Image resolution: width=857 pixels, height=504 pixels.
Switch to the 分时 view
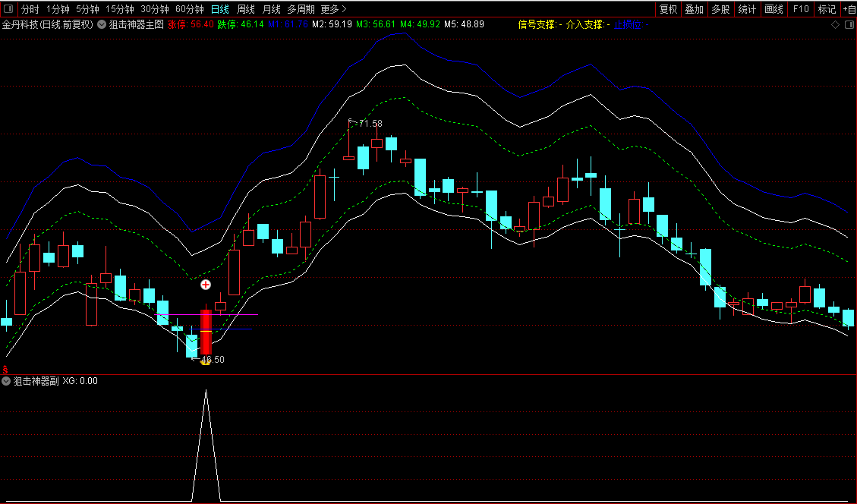30,9
